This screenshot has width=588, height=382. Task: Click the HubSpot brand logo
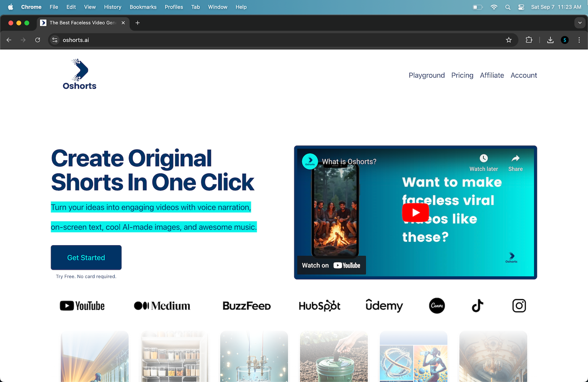coord(320,306)
